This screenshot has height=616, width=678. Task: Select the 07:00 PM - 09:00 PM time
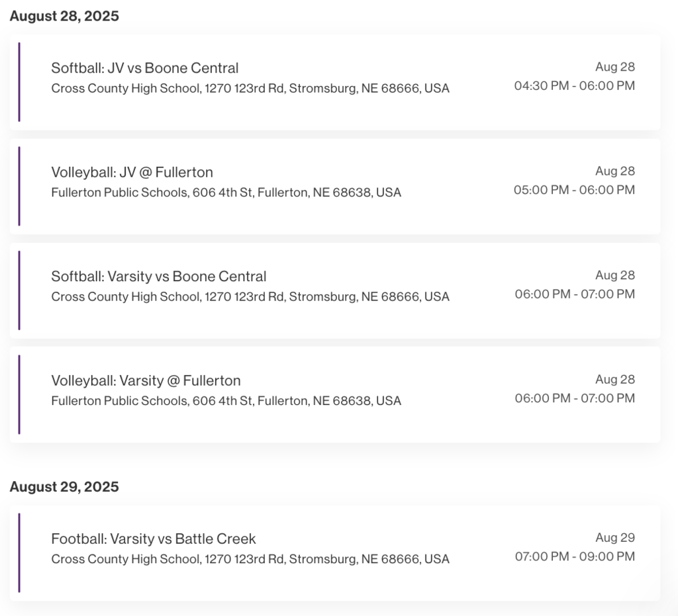(x=575, y=556)
